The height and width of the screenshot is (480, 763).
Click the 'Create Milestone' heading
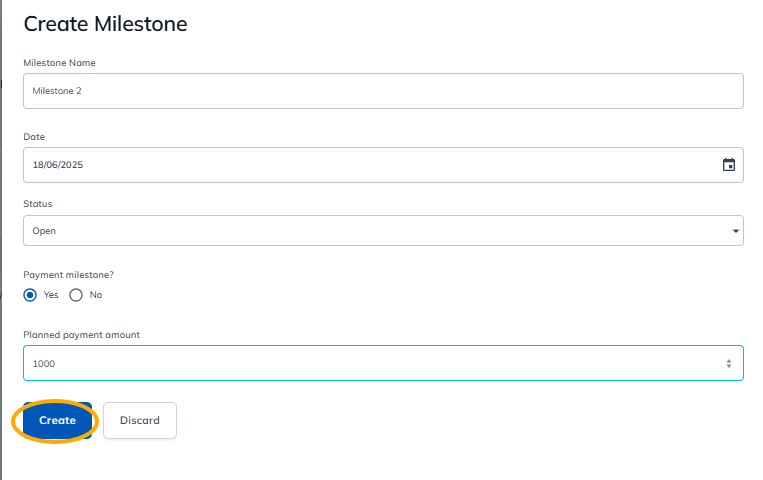pos(105,24)
